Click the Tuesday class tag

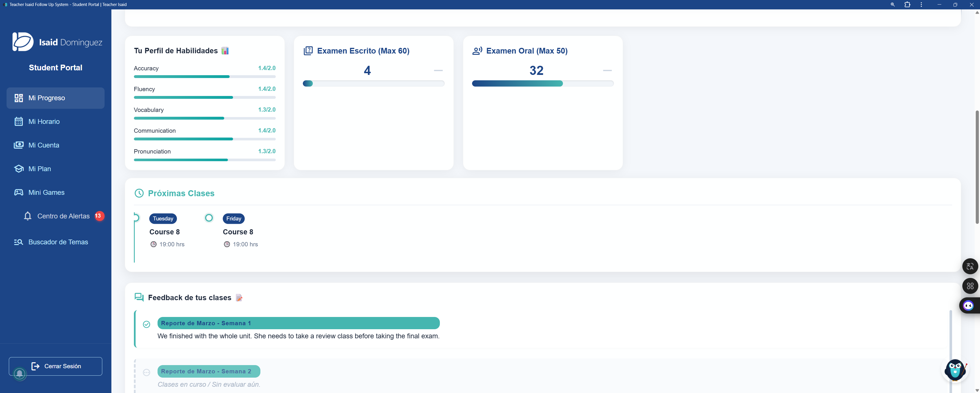pos(163,219)
